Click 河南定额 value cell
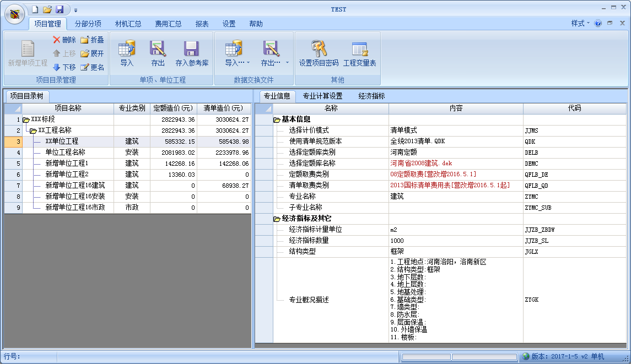The image size is (631, 364). (x=456, y=153)
